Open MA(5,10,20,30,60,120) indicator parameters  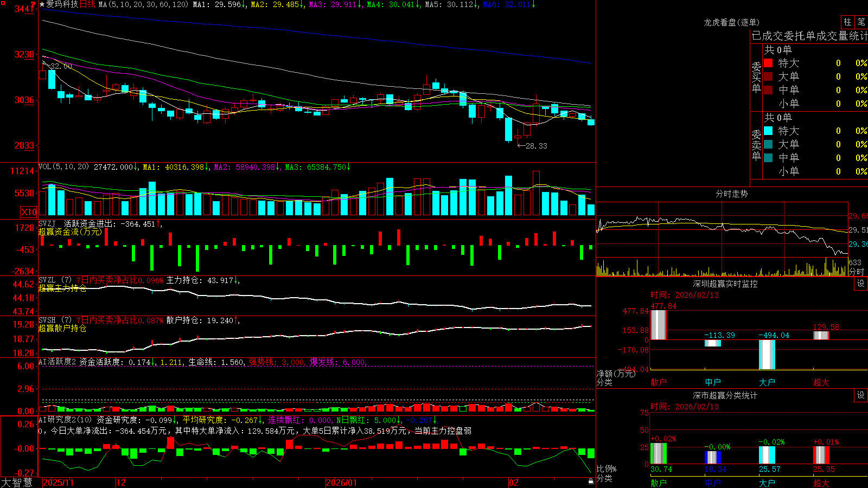click(143, 4)
